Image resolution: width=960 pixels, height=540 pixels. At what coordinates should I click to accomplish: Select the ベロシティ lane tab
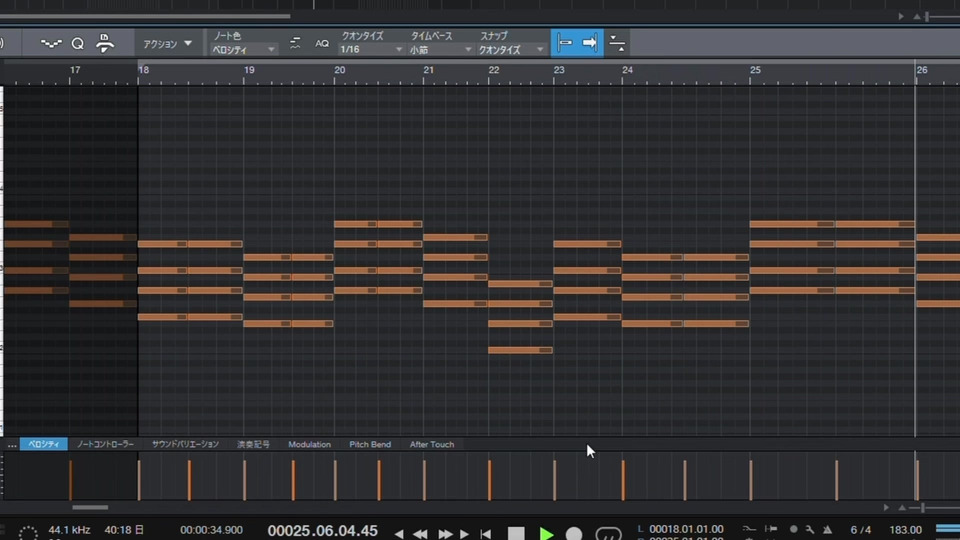[x=43, y=444]
